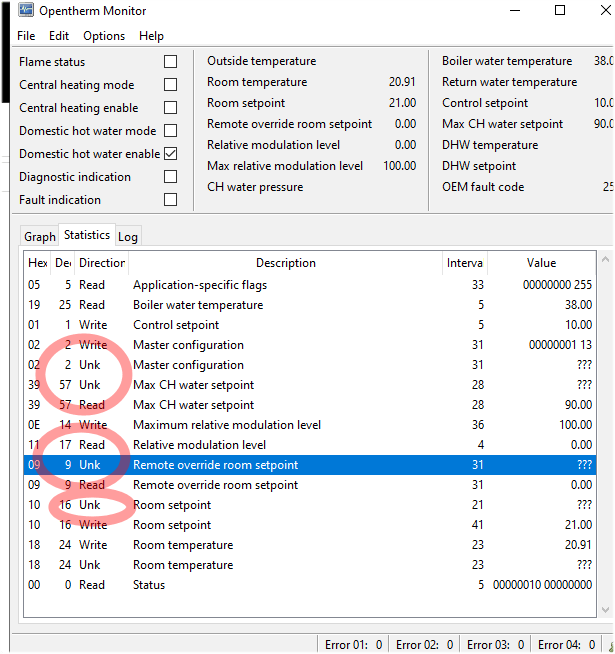Click the DHW setpoint label

tap(479, 166)
